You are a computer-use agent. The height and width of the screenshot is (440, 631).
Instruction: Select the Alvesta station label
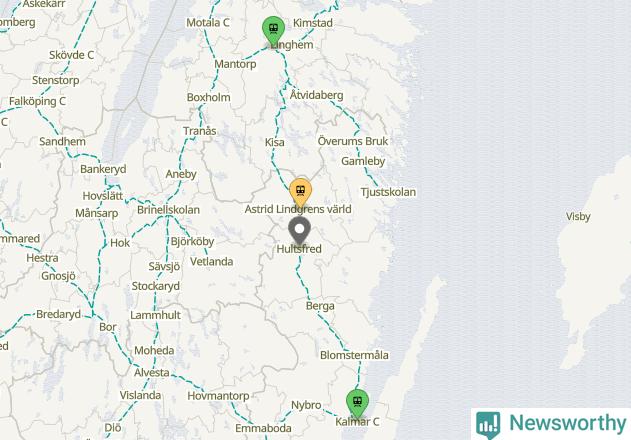pyautogui.click(x=152, y=372)
